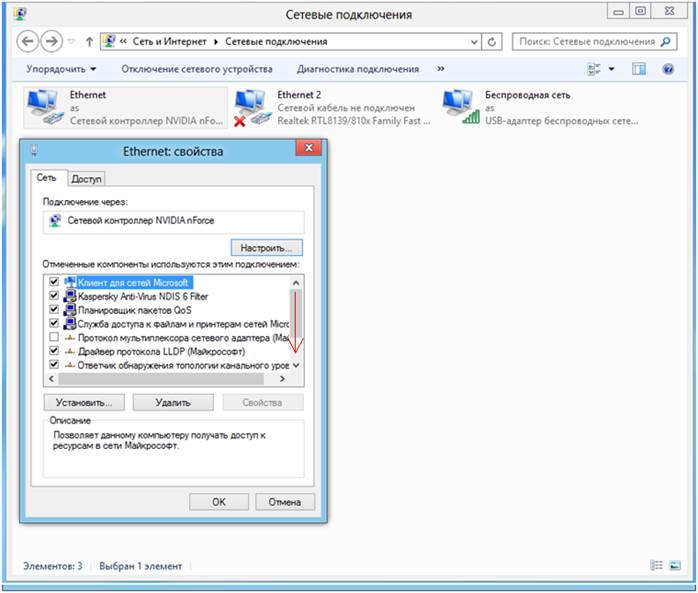Expand the address bar history dropdown
This screenshot has width=698, height=593.
(x=474, y=42)
